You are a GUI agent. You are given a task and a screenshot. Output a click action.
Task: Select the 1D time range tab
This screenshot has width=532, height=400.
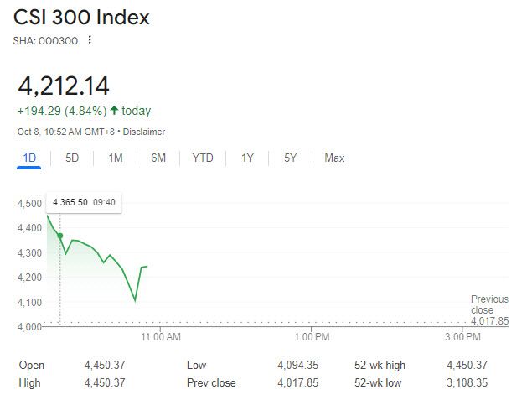coord(29,158)
